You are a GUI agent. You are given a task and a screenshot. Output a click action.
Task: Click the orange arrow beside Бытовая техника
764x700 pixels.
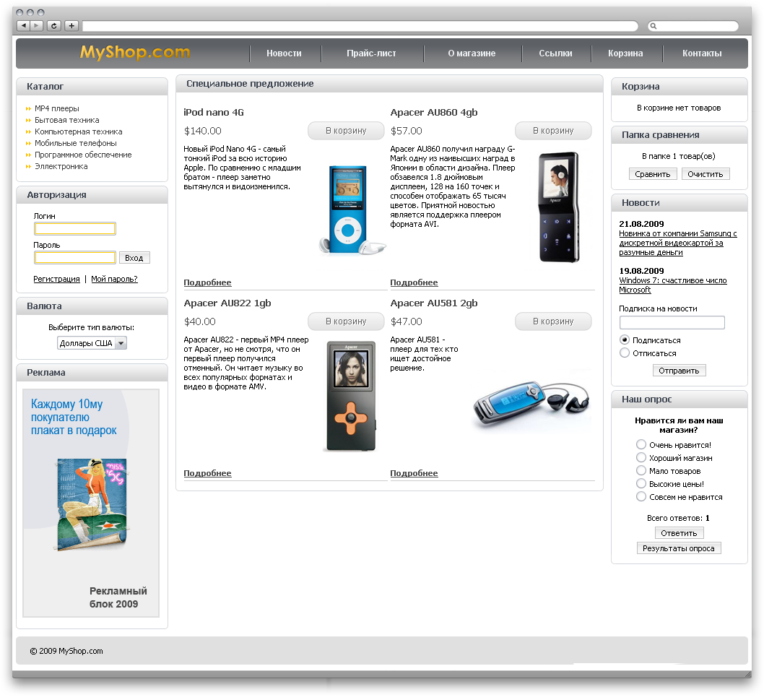[x=28, y=121]
